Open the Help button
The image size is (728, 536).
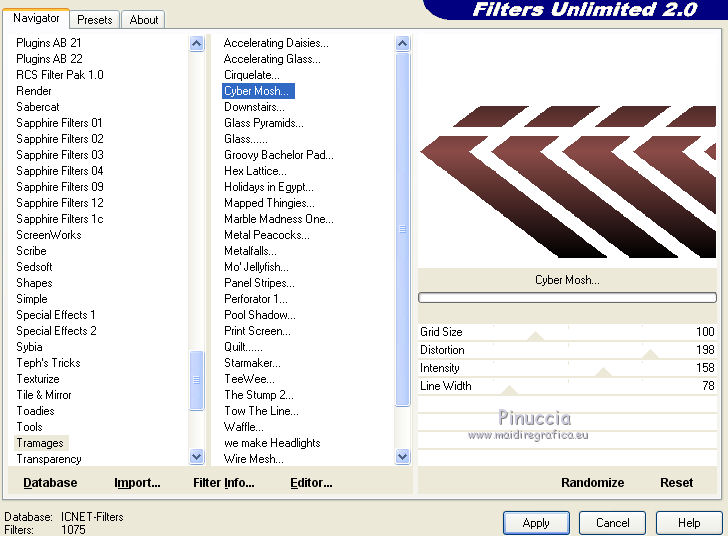tap(689, 523)
